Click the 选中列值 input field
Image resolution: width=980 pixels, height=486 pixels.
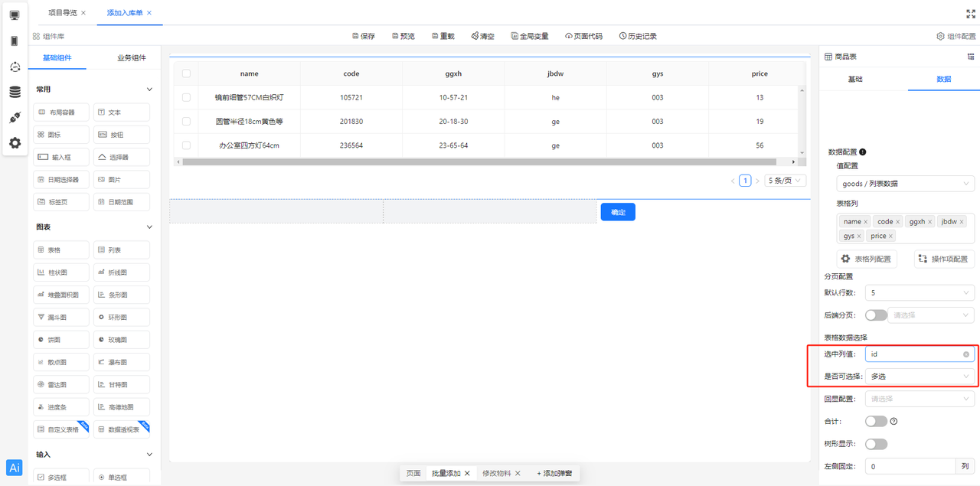[x=915, y=354]
